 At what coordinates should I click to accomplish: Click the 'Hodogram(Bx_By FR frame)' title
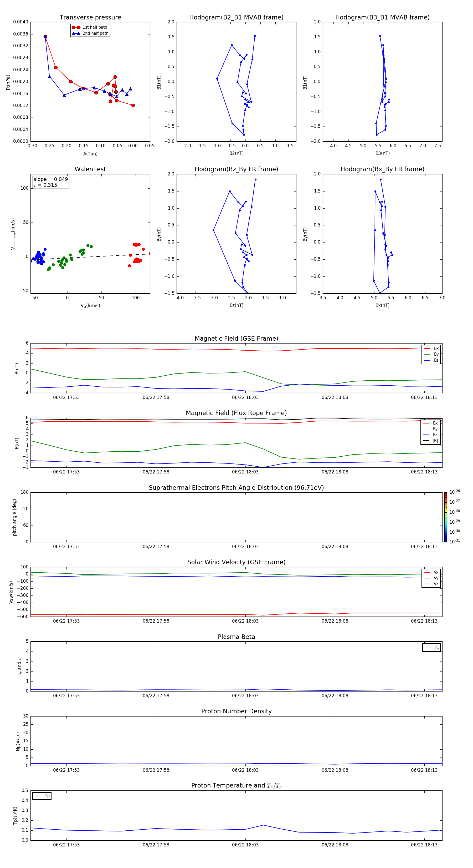[382, 169]
